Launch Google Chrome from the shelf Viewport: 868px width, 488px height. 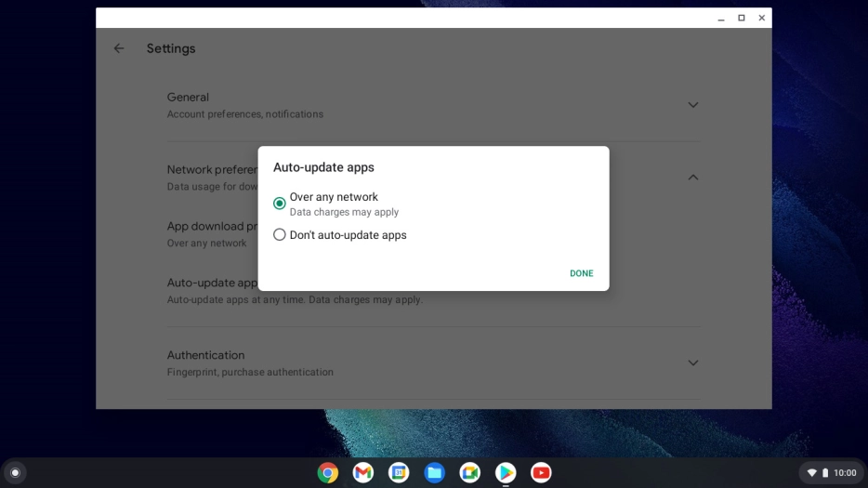click(x=328, y=472)
